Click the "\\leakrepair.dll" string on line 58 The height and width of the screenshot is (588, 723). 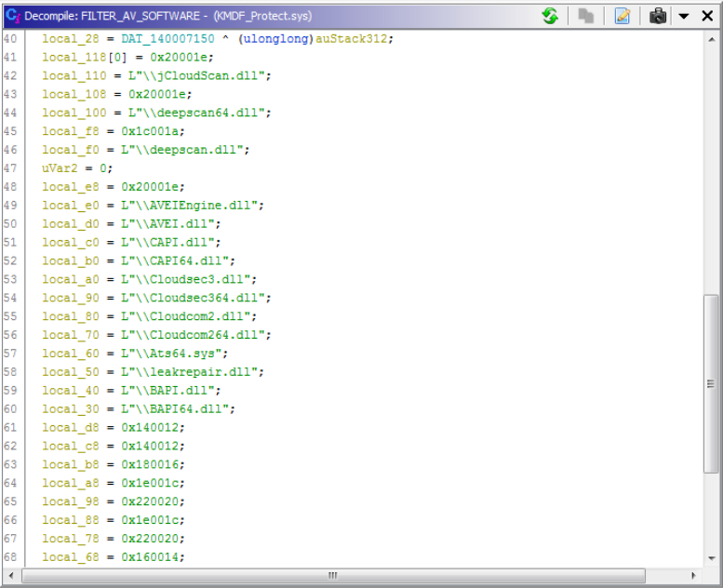196,372
